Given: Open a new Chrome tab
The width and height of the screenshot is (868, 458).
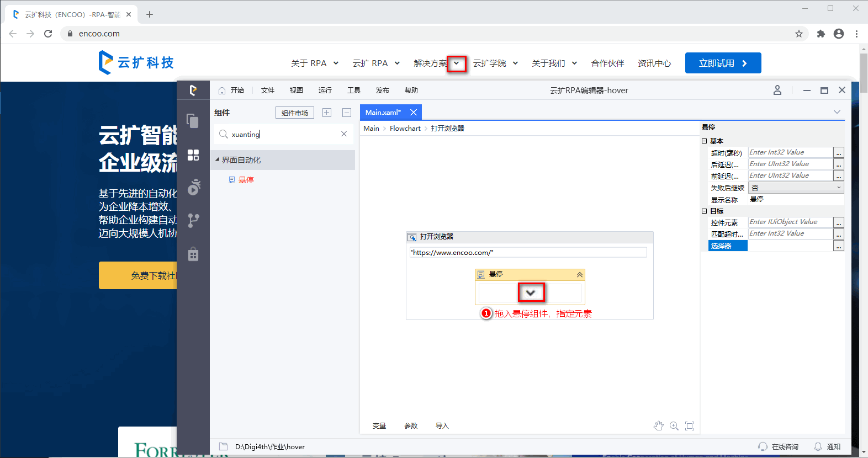Looking at the screenshot, I should (x=150, y=14).
